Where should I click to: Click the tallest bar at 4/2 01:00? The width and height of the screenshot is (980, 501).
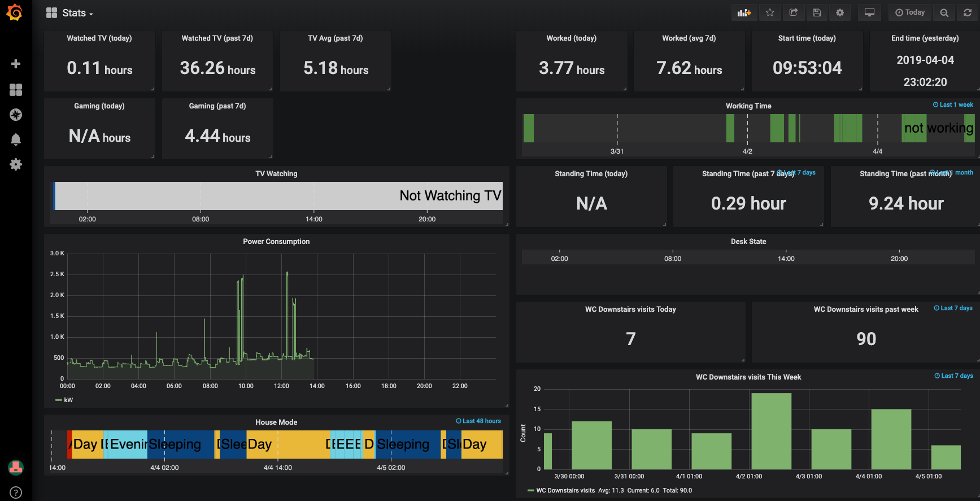[772, 431]
